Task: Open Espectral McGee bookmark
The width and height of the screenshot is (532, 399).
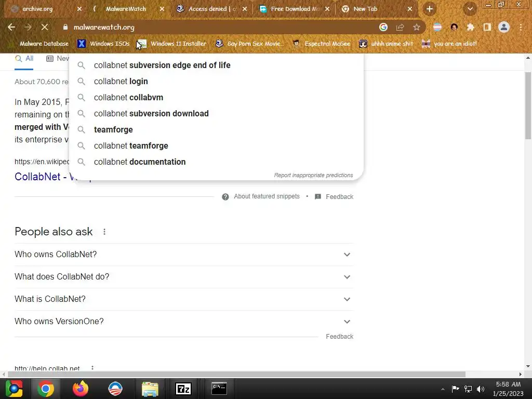Action: [321, 44]
